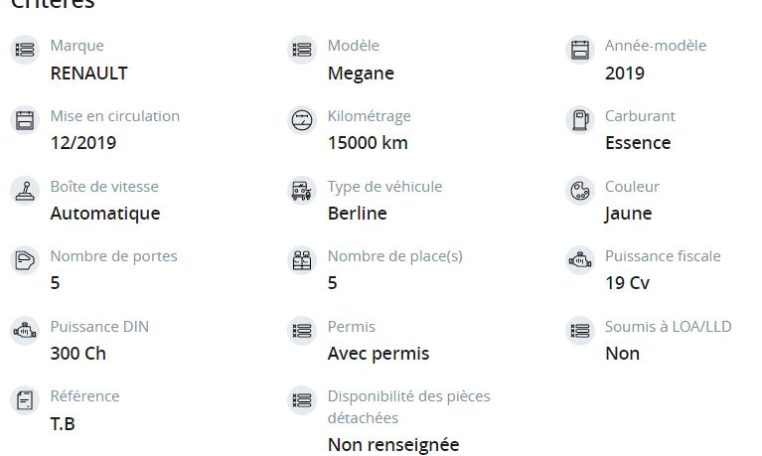Click the Soumis à LOA/LLD list icon
The width and height of the screenshot is (762, 456).
tap(580, 331)
